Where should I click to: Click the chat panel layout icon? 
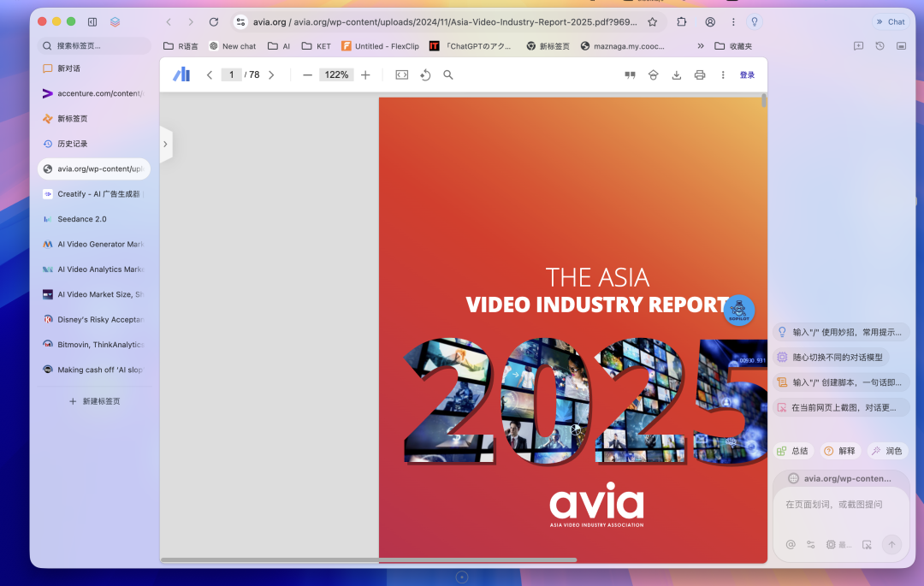point(901,46)
